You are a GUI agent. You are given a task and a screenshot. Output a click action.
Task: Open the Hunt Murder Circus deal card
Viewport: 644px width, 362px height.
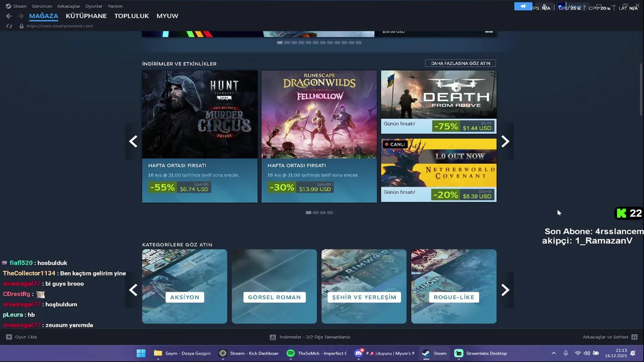(x=200, y=136)
